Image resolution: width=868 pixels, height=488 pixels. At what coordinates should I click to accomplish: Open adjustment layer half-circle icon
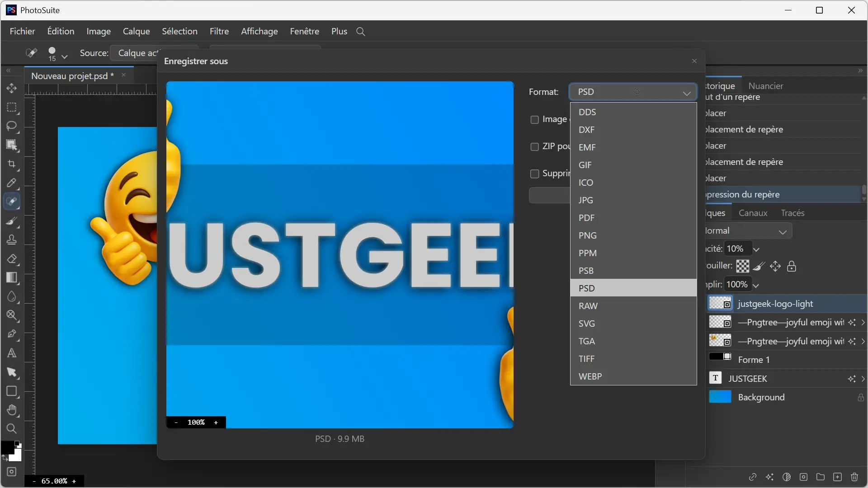787,477
